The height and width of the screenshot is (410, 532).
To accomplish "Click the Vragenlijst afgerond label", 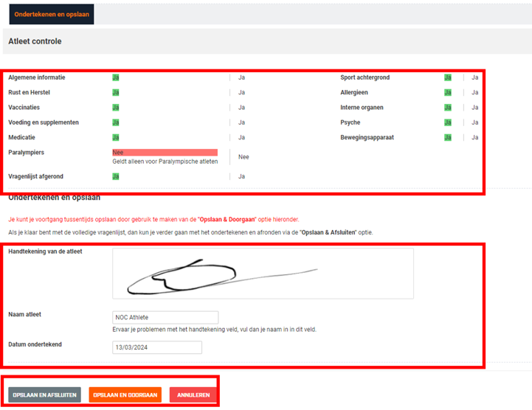I will (x=35, y=176).
